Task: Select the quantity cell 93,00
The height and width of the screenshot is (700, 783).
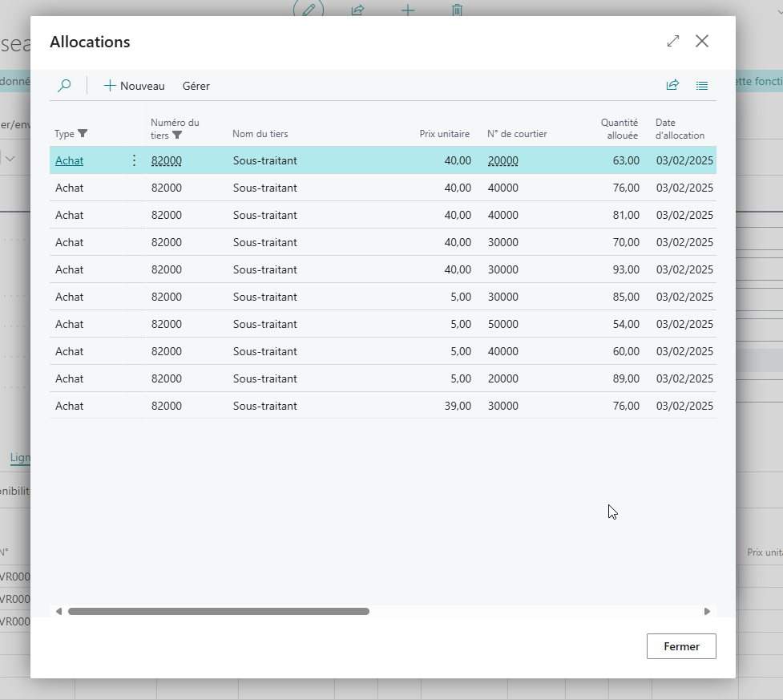Action: [626, 269]
